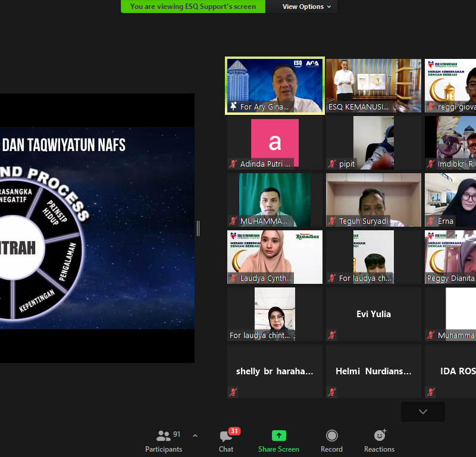
Task: Start recording with the Record icon
Action: (x=331, y=436)
